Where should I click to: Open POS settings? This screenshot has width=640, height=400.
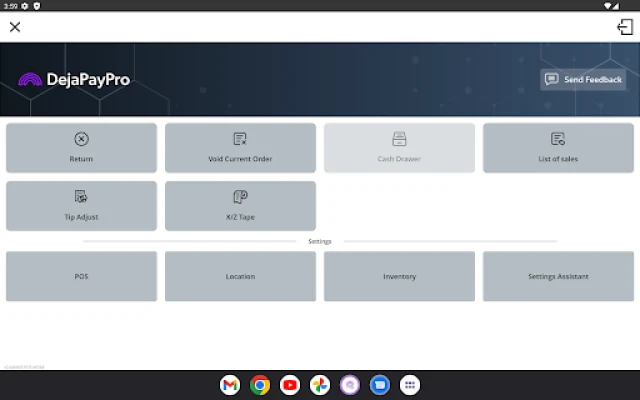point(81,276)
